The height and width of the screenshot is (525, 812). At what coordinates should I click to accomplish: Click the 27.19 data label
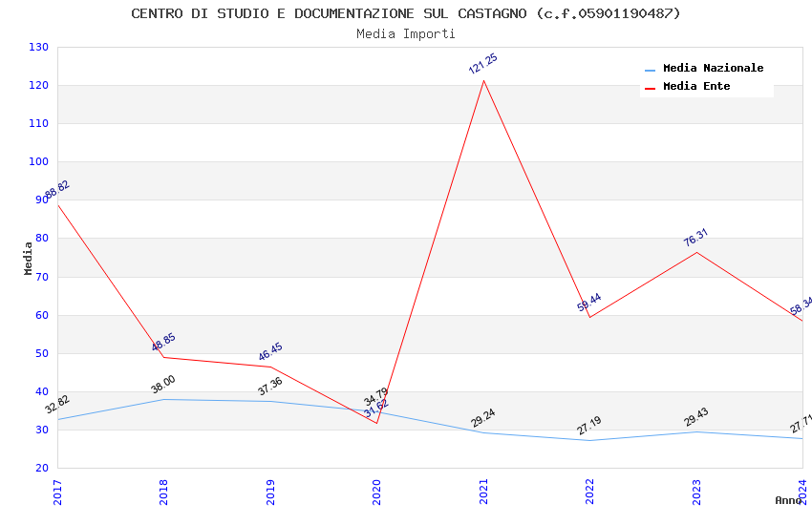pos(588,425)
